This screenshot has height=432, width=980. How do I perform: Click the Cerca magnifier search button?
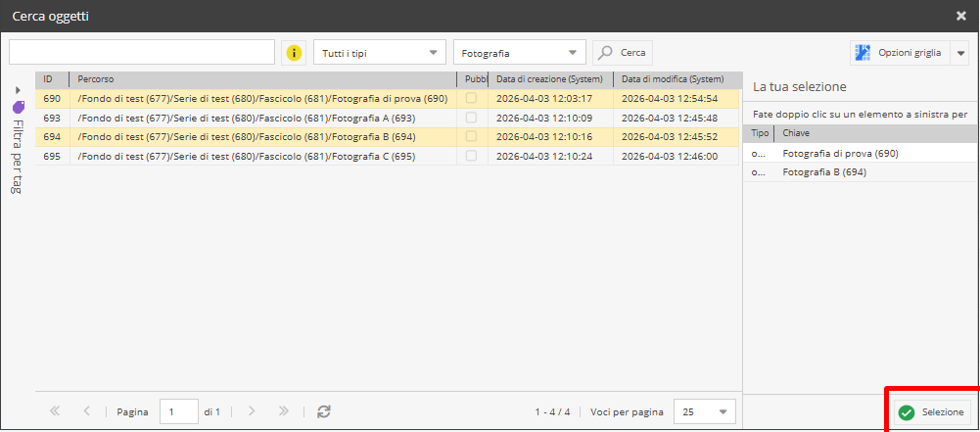(x=623, y=52)
